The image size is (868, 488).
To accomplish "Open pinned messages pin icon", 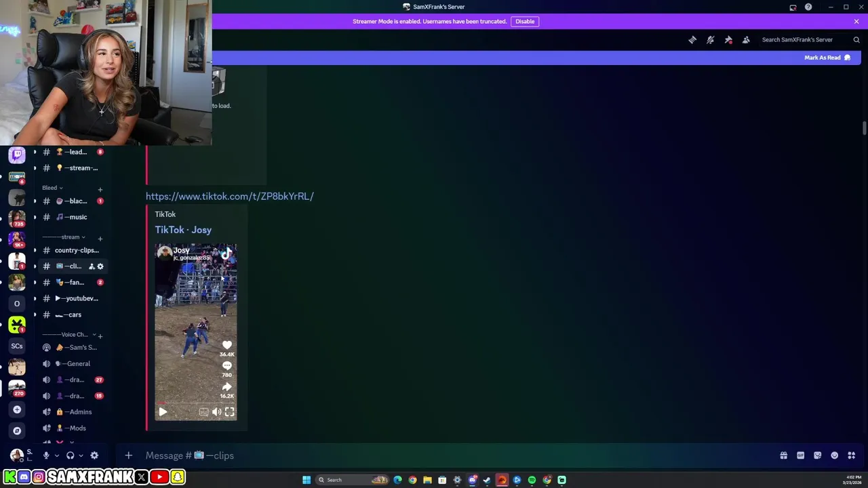I will (728, 40).
